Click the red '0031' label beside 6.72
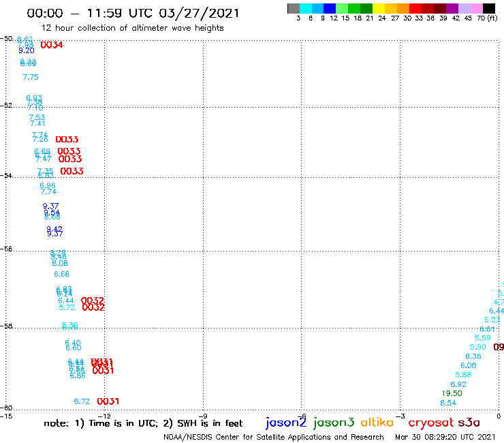504x443 pixels. [x=108, y=401]
